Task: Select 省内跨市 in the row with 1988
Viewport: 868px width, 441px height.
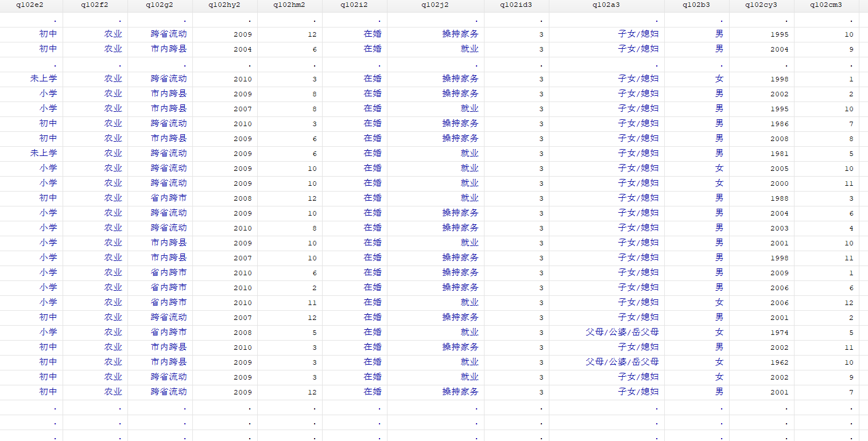Action: 169,198
